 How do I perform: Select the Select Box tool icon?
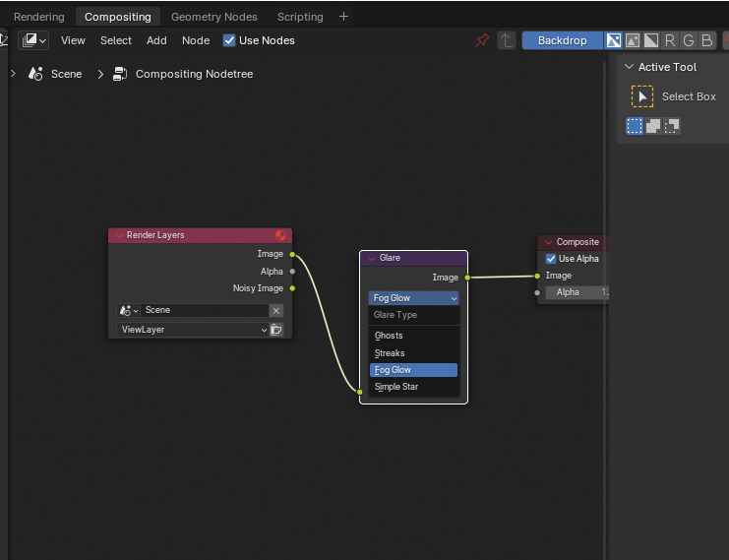point(642,96)
